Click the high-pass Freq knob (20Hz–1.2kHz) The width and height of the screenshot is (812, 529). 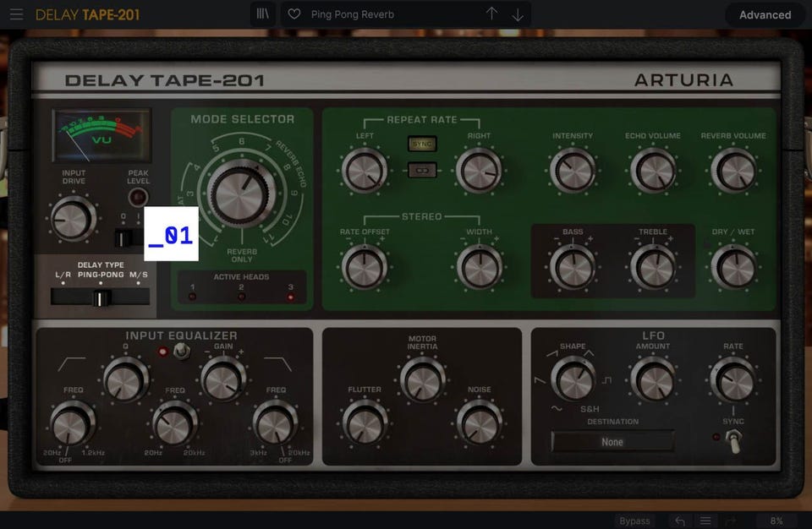coord(73,423)
